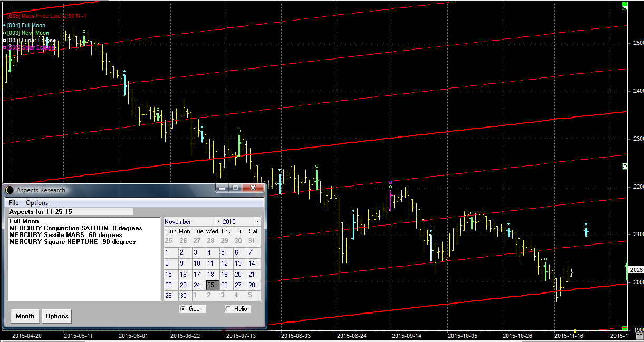
Task: Click the Solar Eclipse legend entry
Action: click(x=31, y=47)
